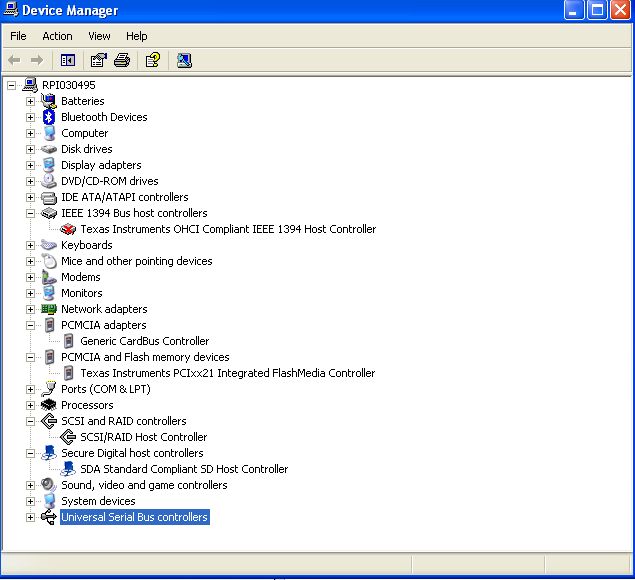Select SCSI/RAID Host Controller
The width and height of the screenshot is (635, 580).
(x=143, y=437)
